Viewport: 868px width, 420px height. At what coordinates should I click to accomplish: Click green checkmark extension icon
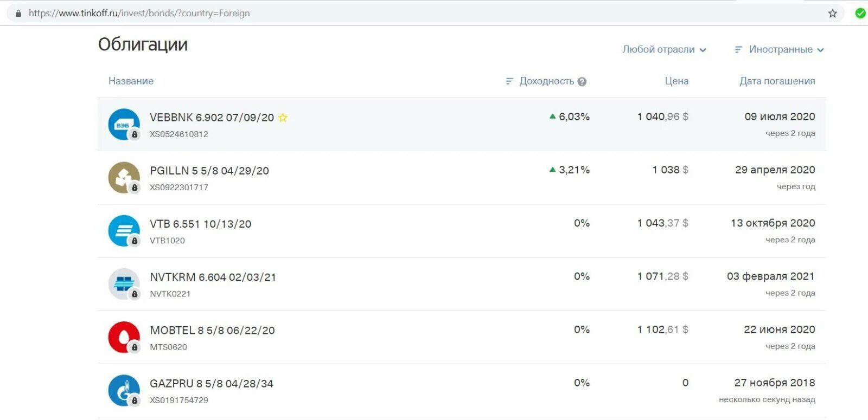click(x=860, y=13)
